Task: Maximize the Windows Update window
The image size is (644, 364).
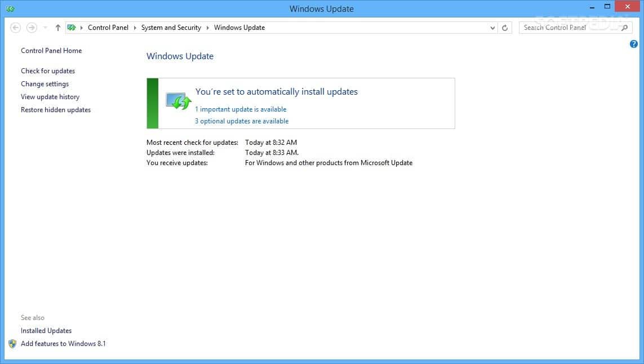Action: [x=607, y=7]
